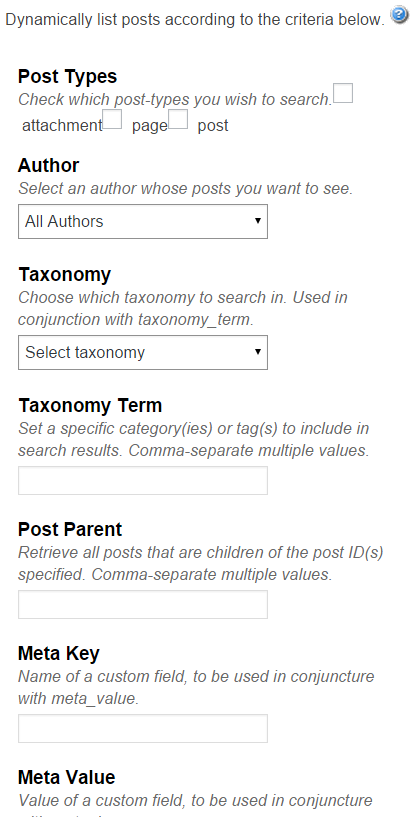The image size is (420, 817).
Task: Click the 'post' checkbox label text
Action: tap(213, 126)
